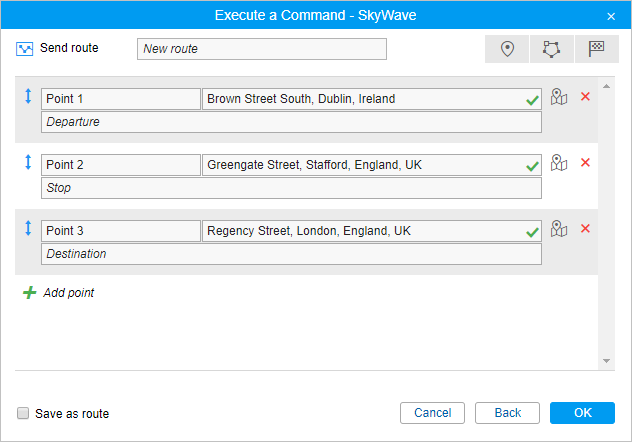The width and height of the screenshot is (632, 442).
Task: Click the Point 1 reorder arrow handle
Action: [28, 97]
